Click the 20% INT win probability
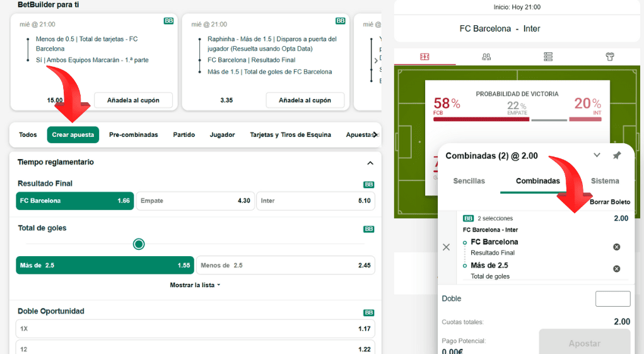This screenshot has height=354, width=644. point(588,105)
